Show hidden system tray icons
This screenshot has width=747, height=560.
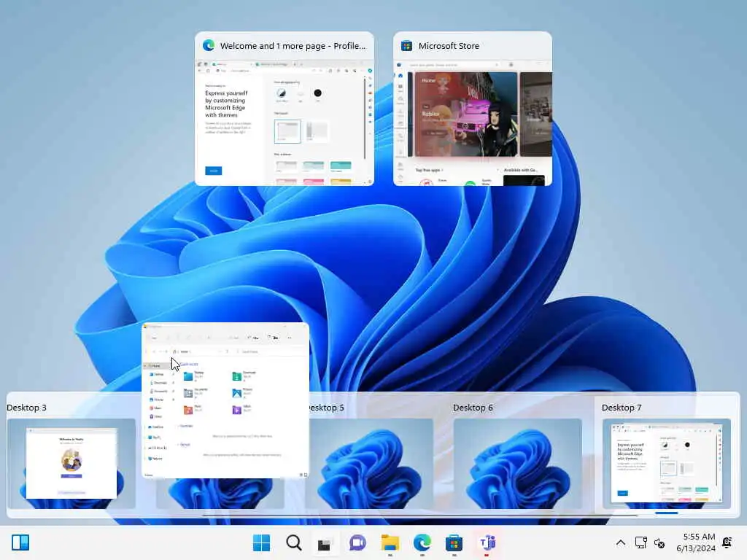click(620, 542)
